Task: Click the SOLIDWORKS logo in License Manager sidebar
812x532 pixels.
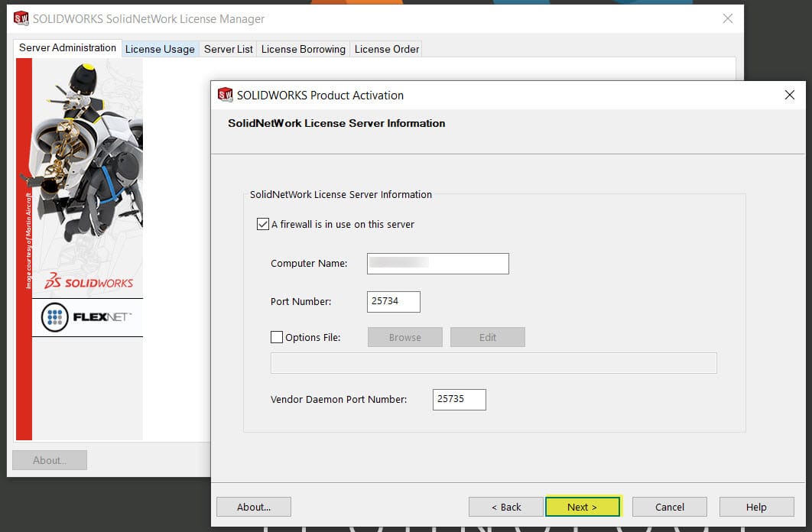Action: point(89,281)
